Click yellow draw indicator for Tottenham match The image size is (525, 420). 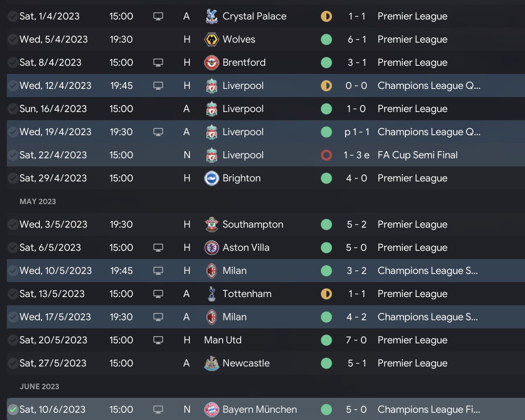326,294
